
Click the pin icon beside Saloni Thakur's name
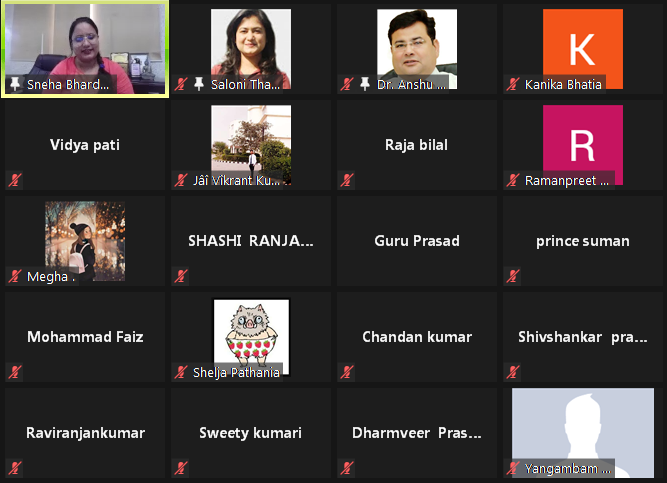tap(199, 84)
